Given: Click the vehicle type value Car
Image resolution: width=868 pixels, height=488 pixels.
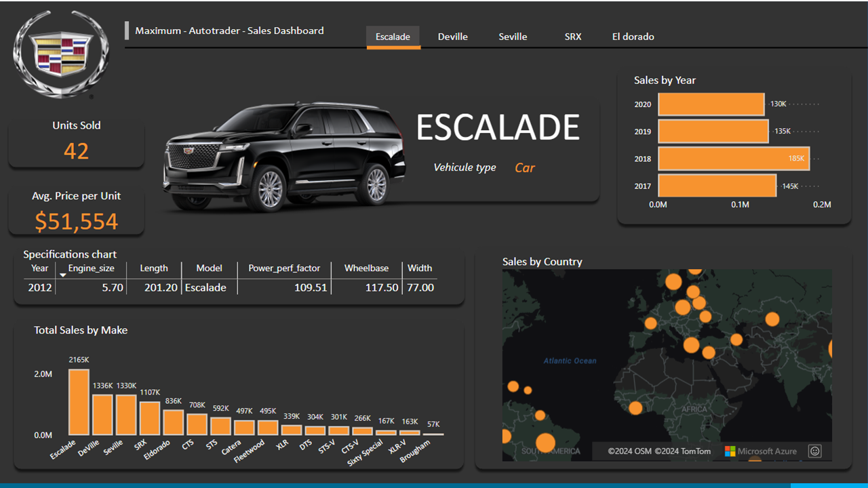Looking at the screenshot, I should coord(525,167).
